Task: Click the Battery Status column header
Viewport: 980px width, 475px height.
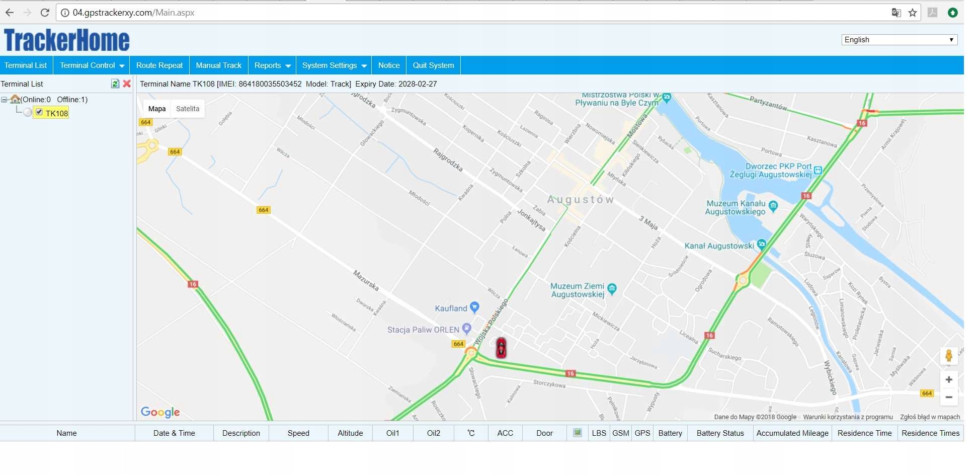Action: point(720,433)
